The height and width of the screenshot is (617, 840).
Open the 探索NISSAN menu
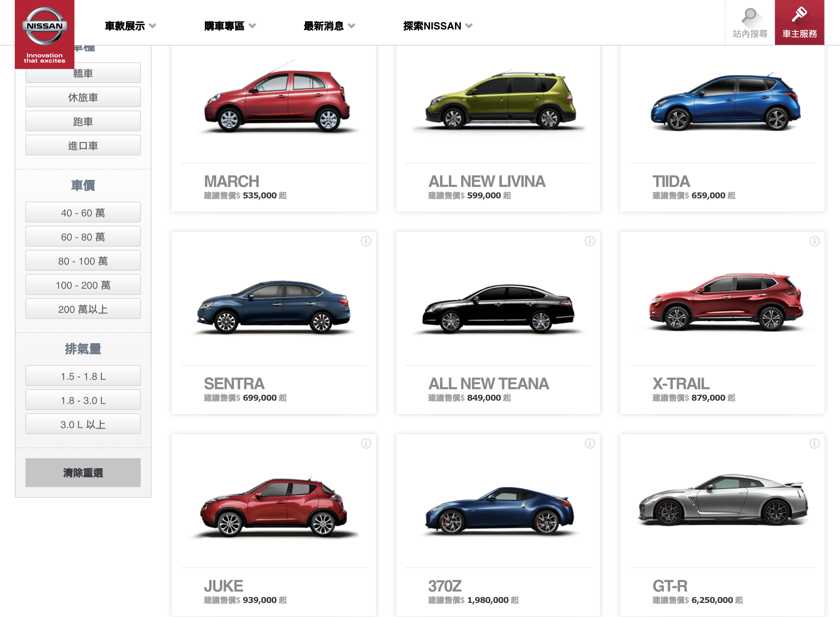tap(432, 26)
